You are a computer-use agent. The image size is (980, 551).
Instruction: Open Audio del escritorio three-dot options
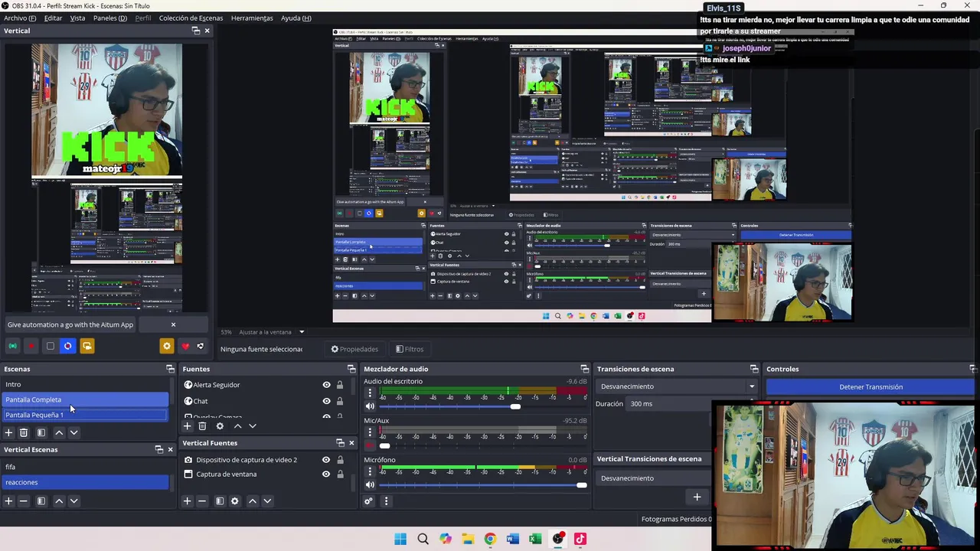pyautogui.click(x=370, y=393)
